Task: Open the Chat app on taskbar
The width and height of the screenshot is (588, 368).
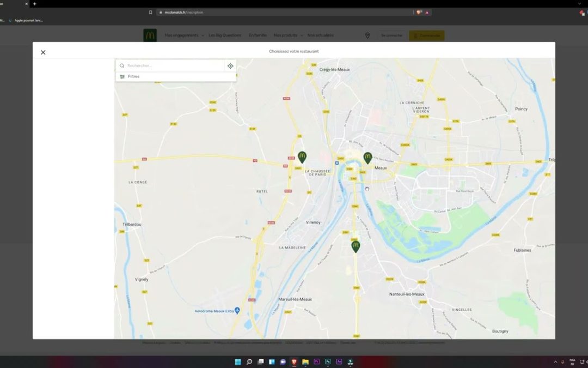Action: click(x=283, y=361)
